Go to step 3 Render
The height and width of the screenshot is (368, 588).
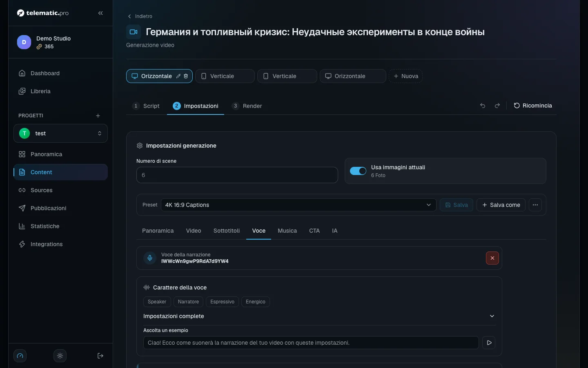coord(247,106)
